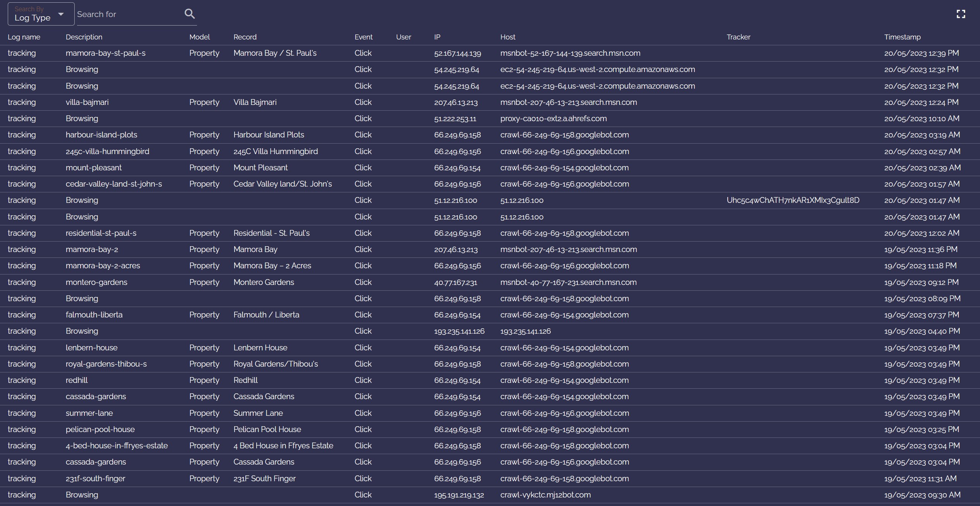This screenshot has height=506, width=980.
Task: Select the Villa Bajmari record row
Action: tap(255, 102)
